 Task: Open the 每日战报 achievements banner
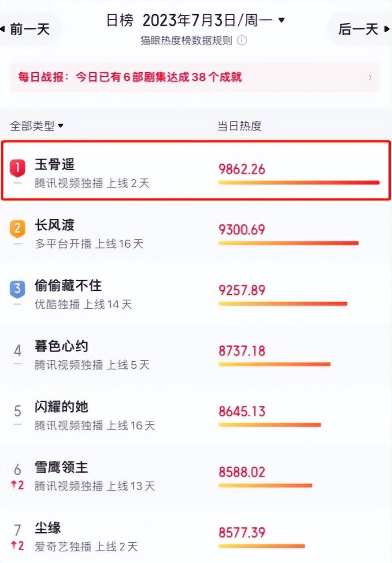130,78
